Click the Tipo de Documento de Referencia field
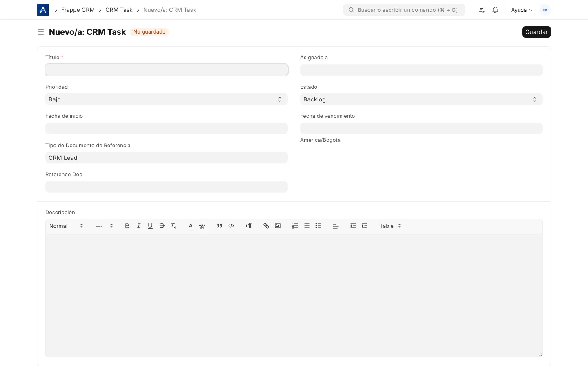 (167, 158)
